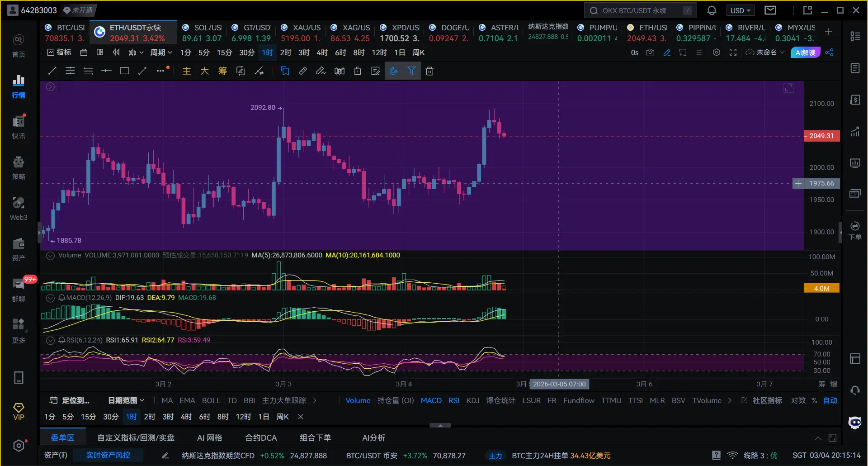The width and height of the screenshot is (868, 466).
Task: Click the OKX BTC/USDT search field
Action: (x=640, y=10)
